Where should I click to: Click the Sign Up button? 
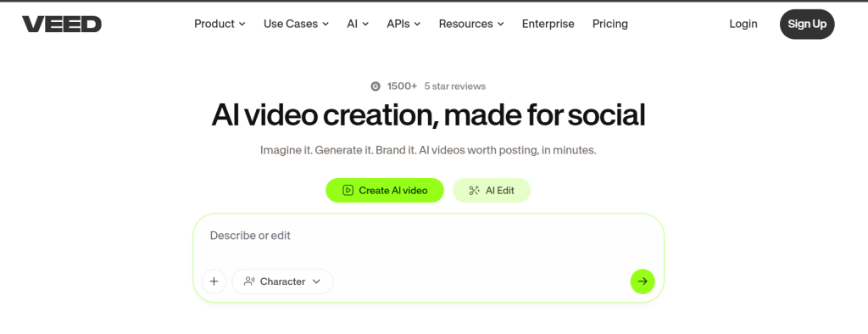pos(807,24)
